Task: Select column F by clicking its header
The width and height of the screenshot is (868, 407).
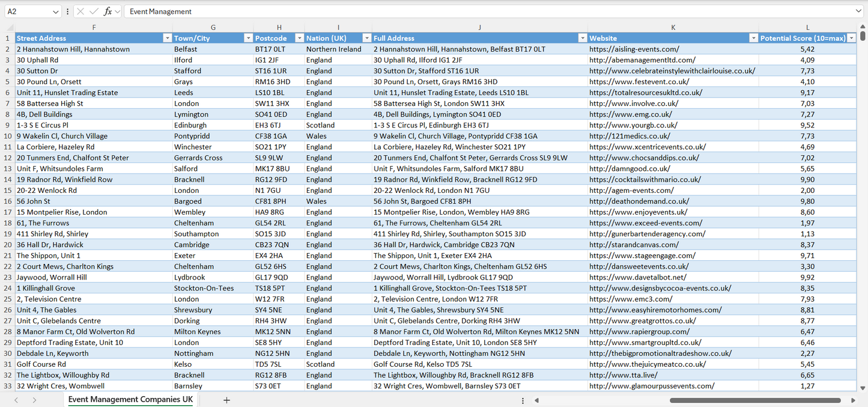Action: pos(94,27)
